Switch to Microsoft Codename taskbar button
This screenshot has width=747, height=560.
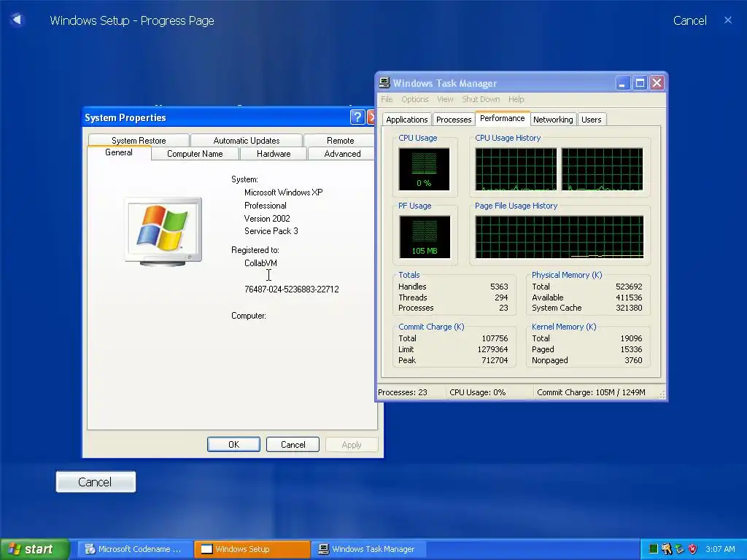(x=135, y=549)
